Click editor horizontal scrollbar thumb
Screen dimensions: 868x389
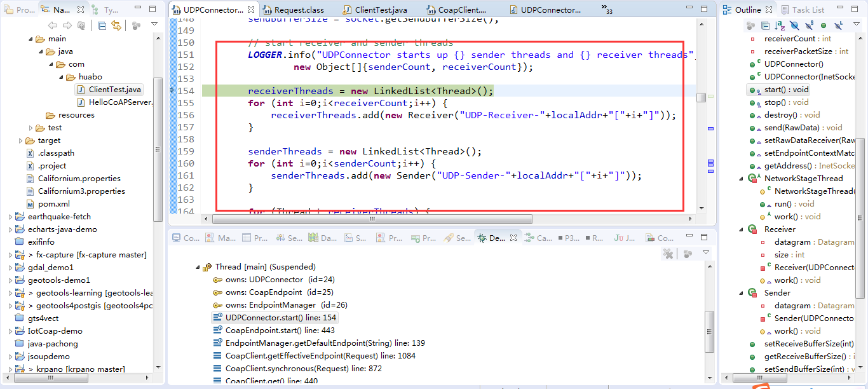pyautogui.click(x=372, y=218)
